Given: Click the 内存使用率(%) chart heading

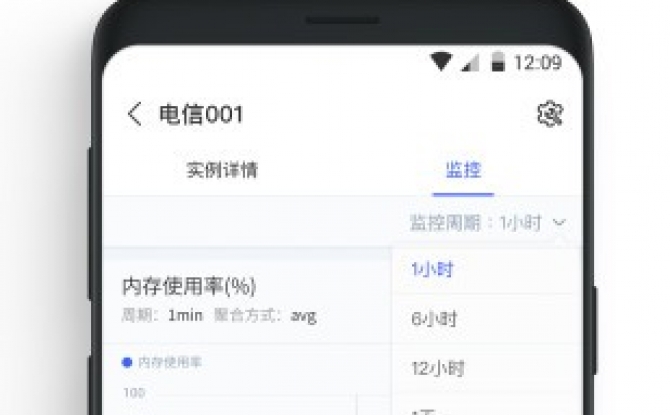Looking at the screenshot, I should click(x=189, y=286).
